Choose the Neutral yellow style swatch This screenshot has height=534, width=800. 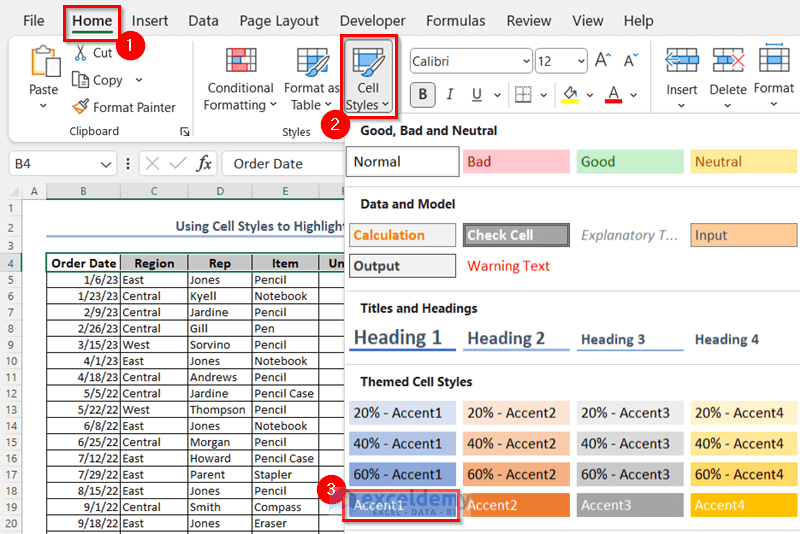[744, 162]
